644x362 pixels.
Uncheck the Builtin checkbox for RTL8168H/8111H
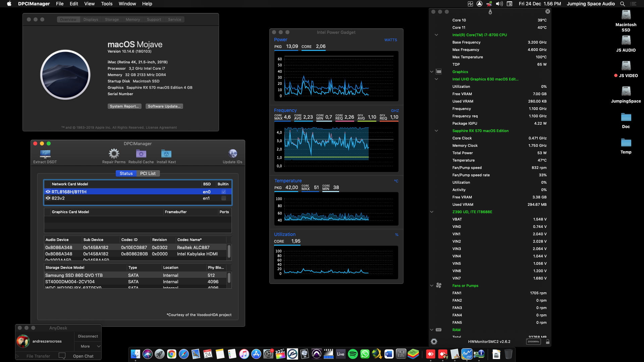pyautogui.click(x=223, y=191)
